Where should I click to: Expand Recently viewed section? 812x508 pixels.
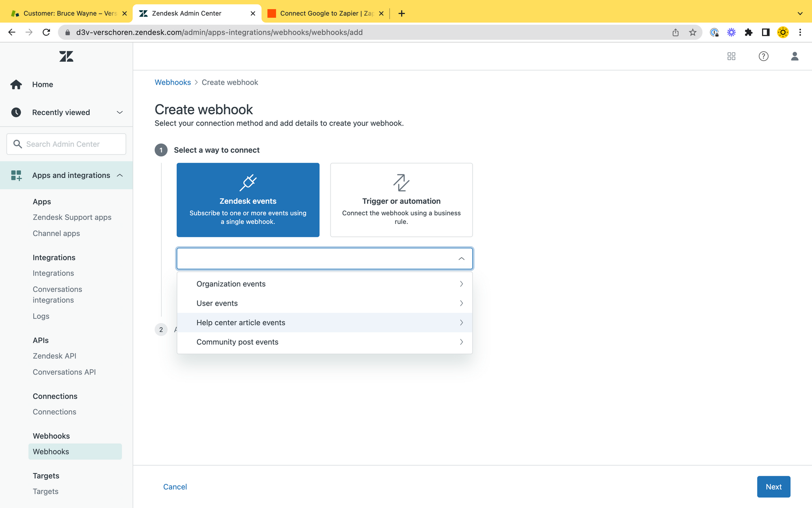119,113
